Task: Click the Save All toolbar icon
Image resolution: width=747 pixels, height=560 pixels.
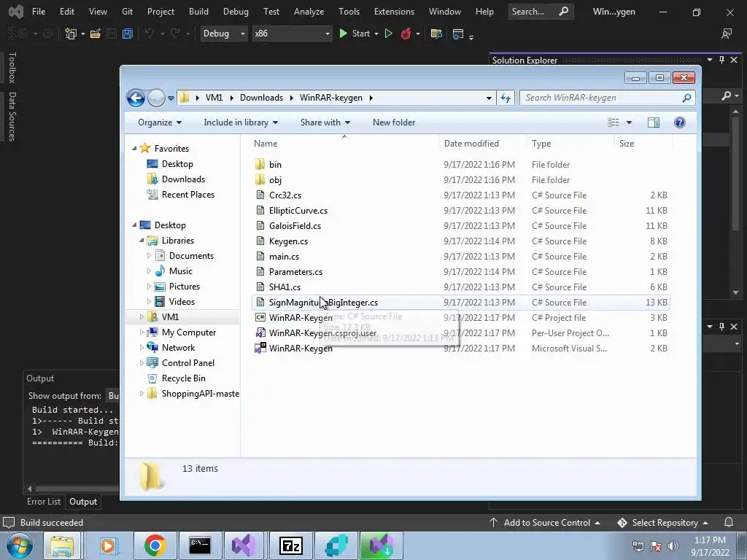Action: coord(127,34)
